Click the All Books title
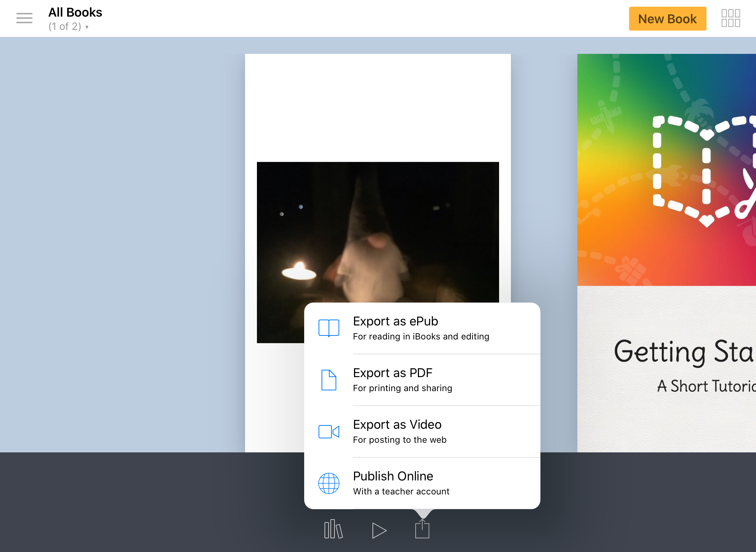Image resolution: width=756 pixels, height=552 pixels. point(75,13)
